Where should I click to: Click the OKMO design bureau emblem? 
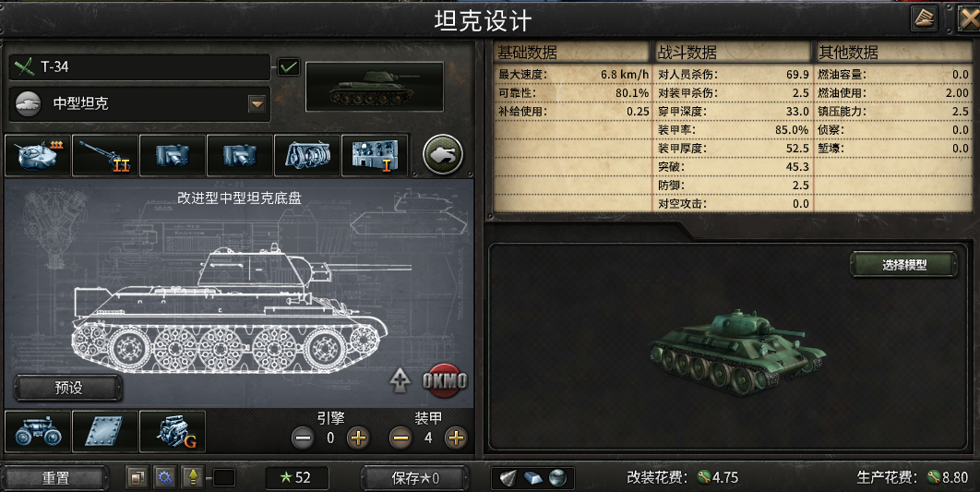(445, 379)
